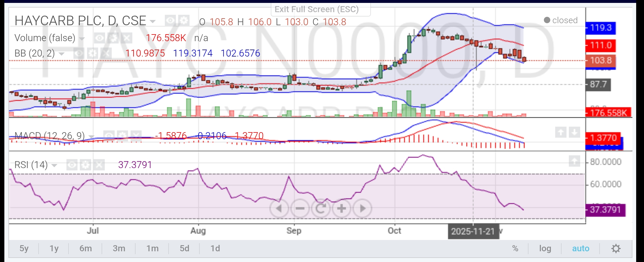Viewport: 644px width, 262px height.
Task: Click the 176.558K volume axis label
Action: click(609, 112)
